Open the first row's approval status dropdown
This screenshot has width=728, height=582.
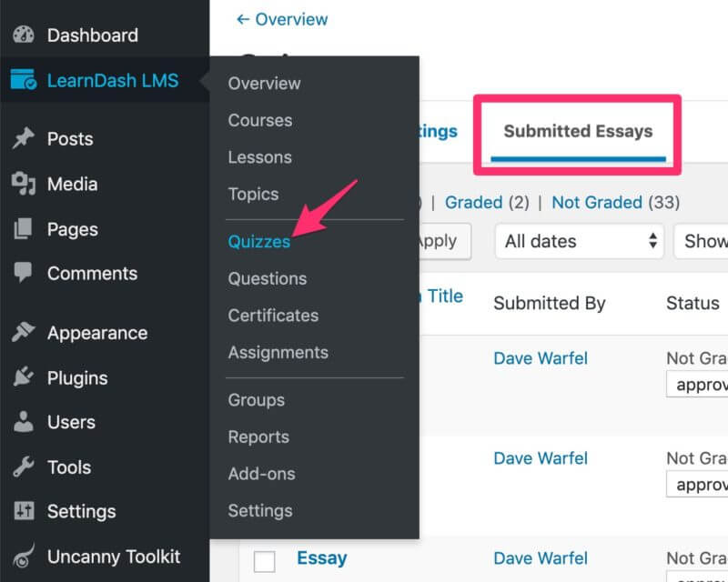698,384
